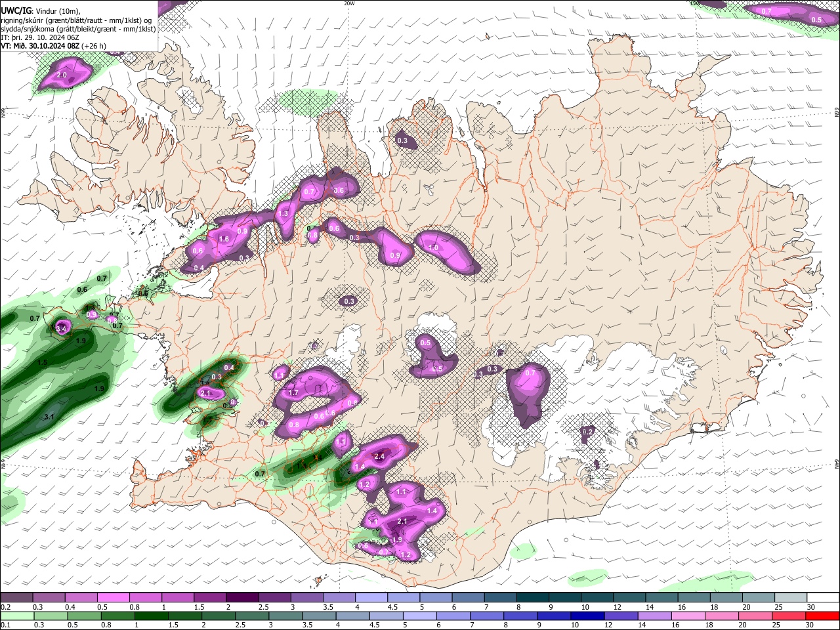The image size is (840, 630).
Task: Click the "30" label in the upper legend row
Action: 810,606
